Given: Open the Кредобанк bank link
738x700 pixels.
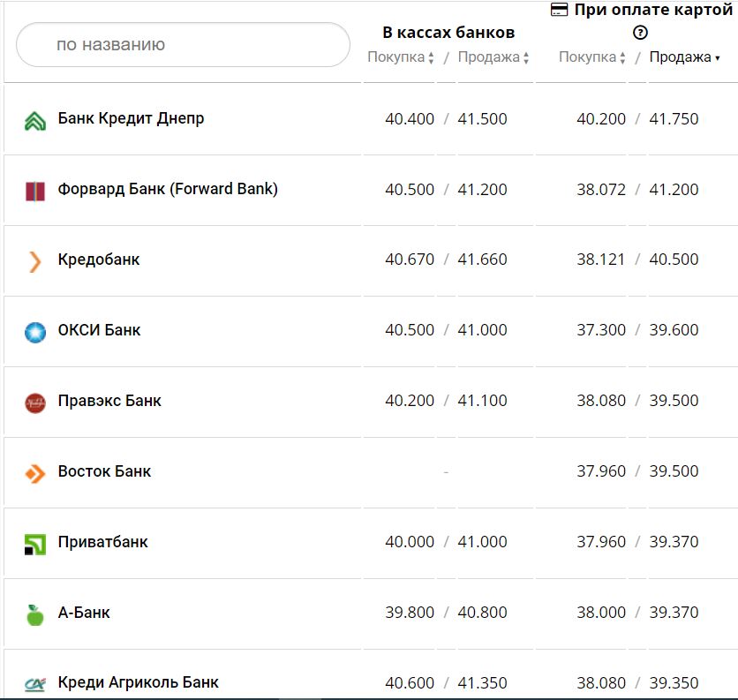Looking at the screenshot, I should point(99,260).
